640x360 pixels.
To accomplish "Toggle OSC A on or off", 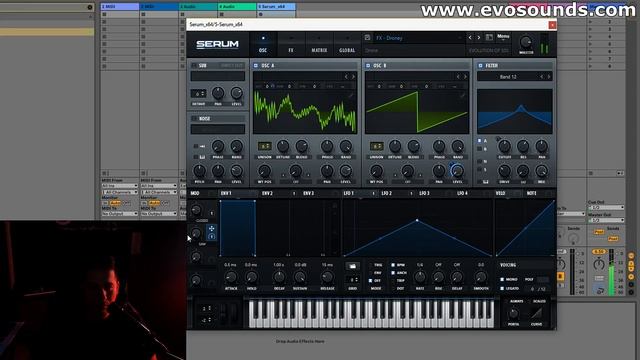I will [x=256, y=65].
